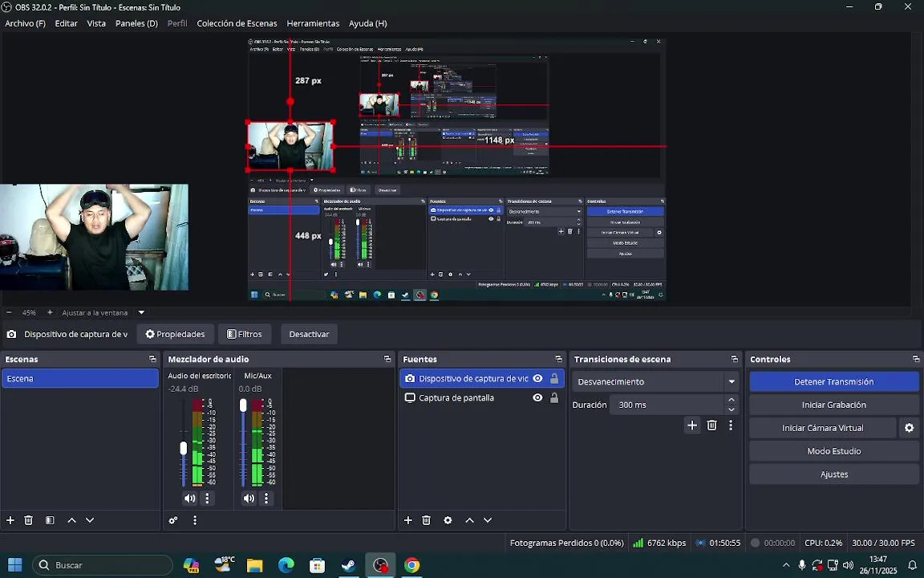Show hidden system tray icons chevron

pos(786,565)
